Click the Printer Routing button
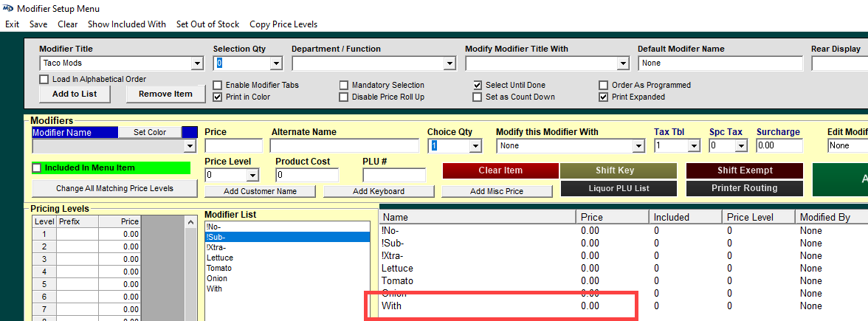 click(744, 188)
